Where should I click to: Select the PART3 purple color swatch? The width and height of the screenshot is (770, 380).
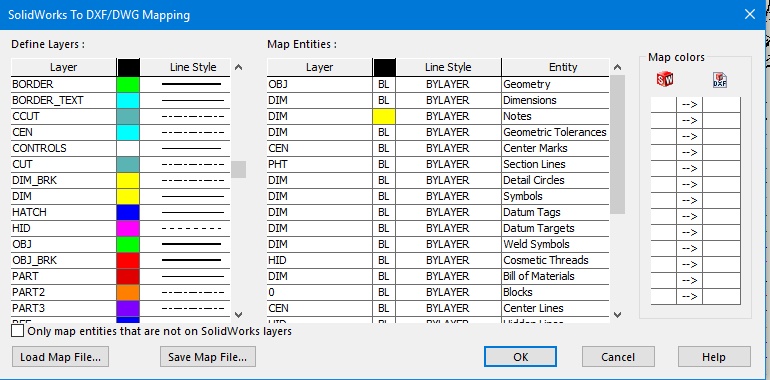[128, 308]
